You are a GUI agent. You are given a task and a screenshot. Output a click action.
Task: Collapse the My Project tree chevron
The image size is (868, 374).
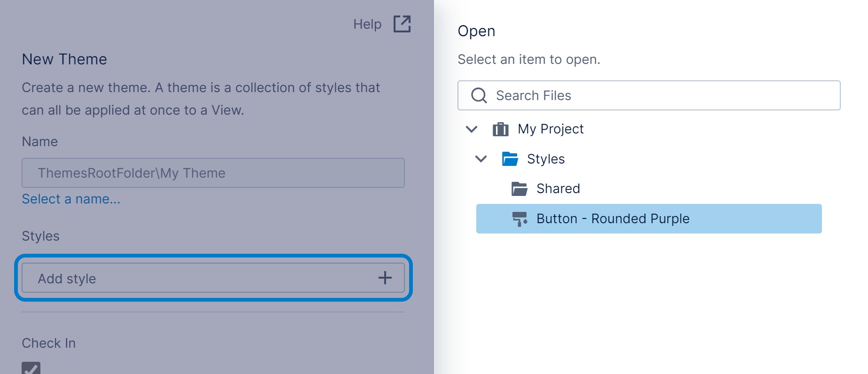pyautogui.click(x=472, y=129)
